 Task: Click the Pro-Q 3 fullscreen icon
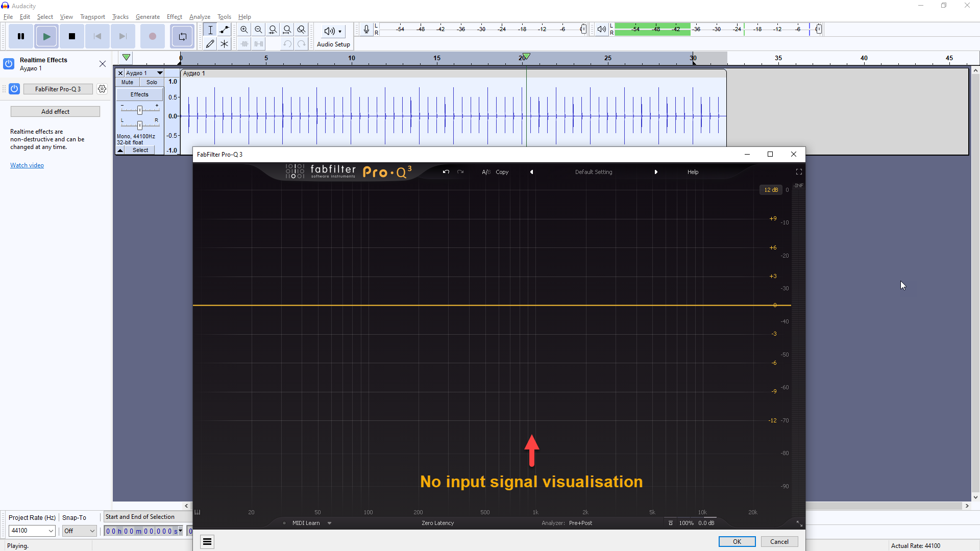pyautogui.click(x=799, y=172)
